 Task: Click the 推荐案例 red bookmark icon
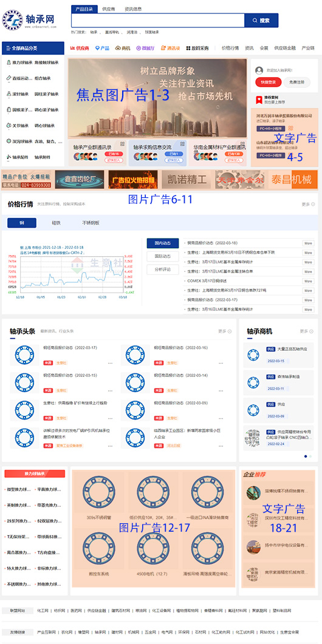[258, 100]
